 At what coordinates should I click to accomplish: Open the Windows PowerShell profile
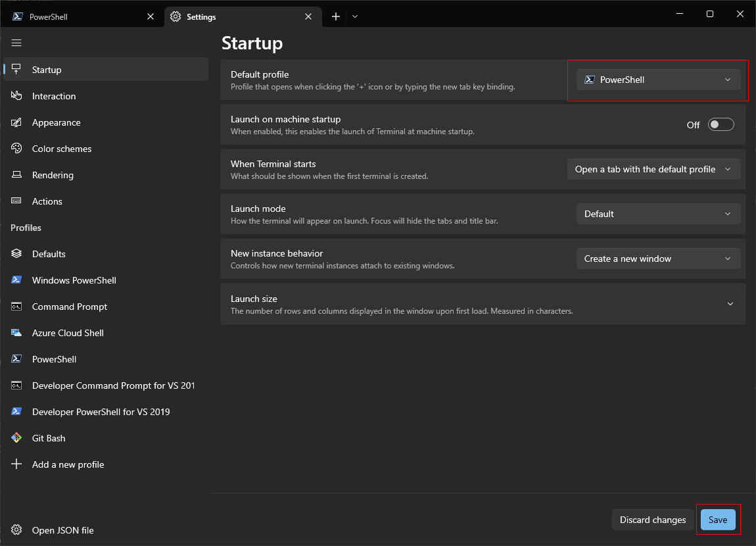coord(106,280)
